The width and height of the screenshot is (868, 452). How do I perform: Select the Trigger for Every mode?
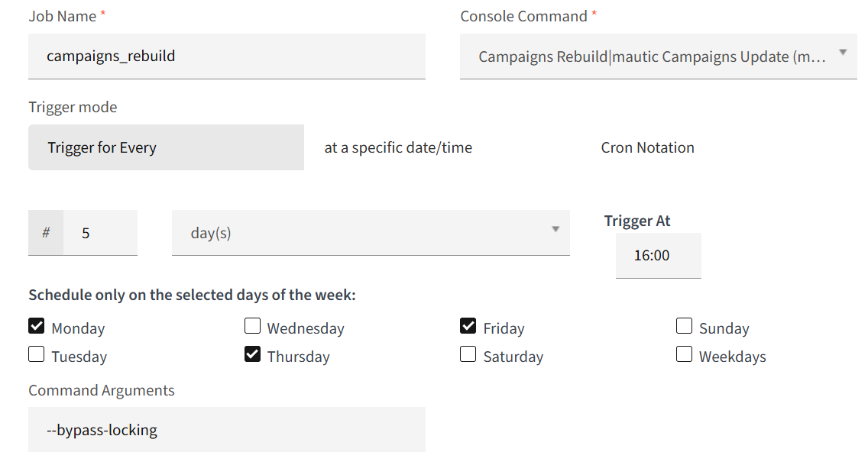(166, 147)
